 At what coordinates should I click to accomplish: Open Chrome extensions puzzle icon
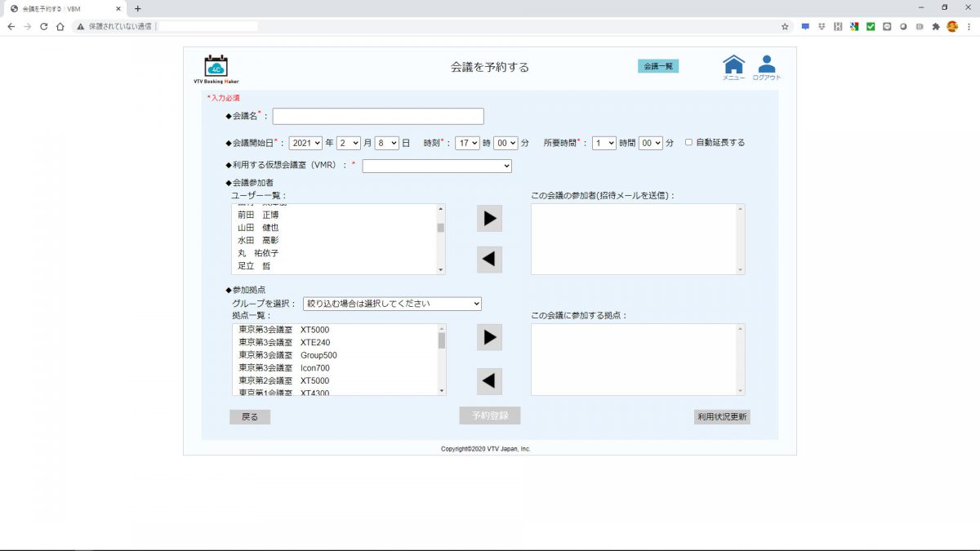935,26
